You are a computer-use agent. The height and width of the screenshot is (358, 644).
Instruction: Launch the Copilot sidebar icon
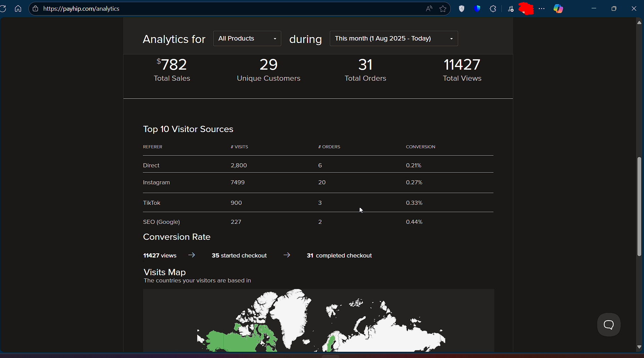(x=558, y=9)
